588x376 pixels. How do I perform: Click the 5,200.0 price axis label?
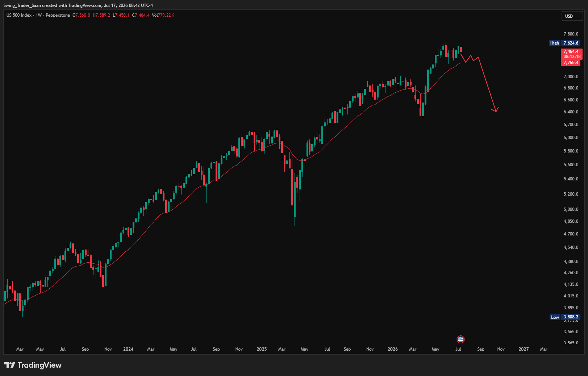point(571,194)
